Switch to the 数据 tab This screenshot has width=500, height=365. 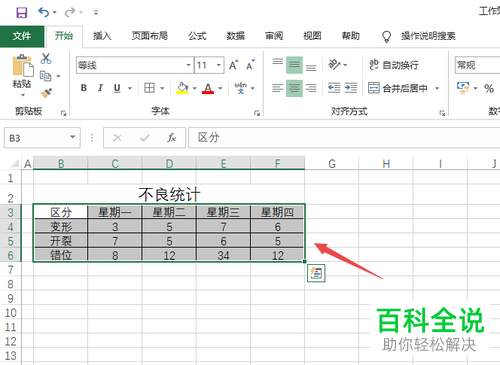(x=236, y=36)
